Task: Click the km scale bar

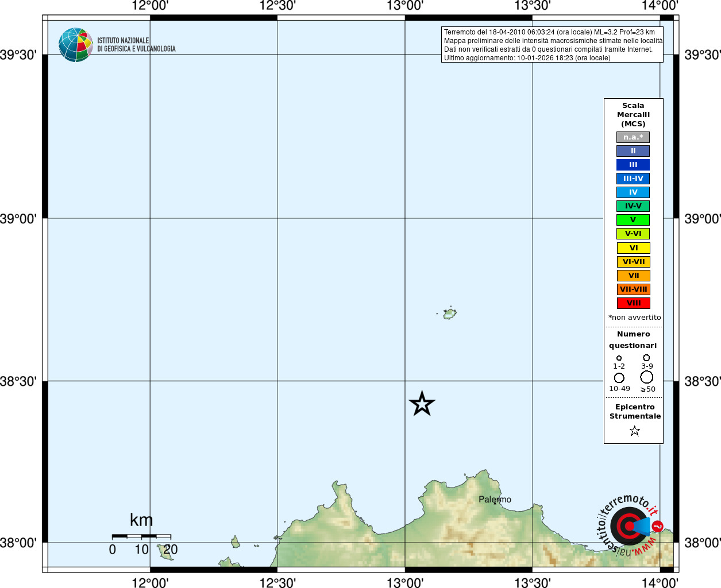Action: [141, 536]
